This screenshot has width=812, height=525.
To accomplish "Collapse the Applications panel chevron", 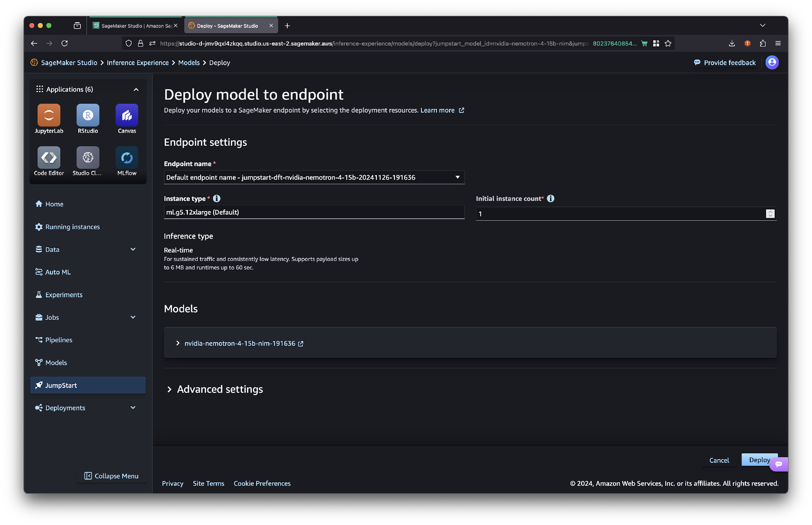I will click(x=136, y=90).
